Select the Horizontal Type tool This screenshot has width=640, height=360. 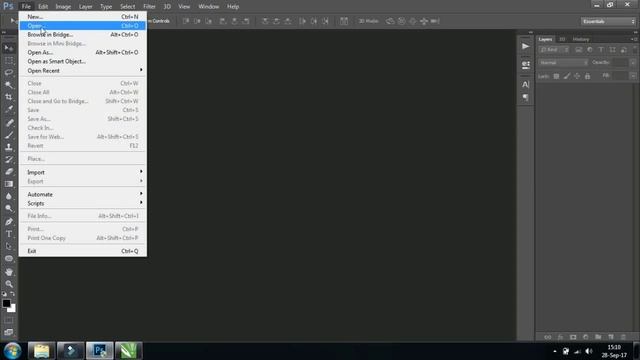9,234
